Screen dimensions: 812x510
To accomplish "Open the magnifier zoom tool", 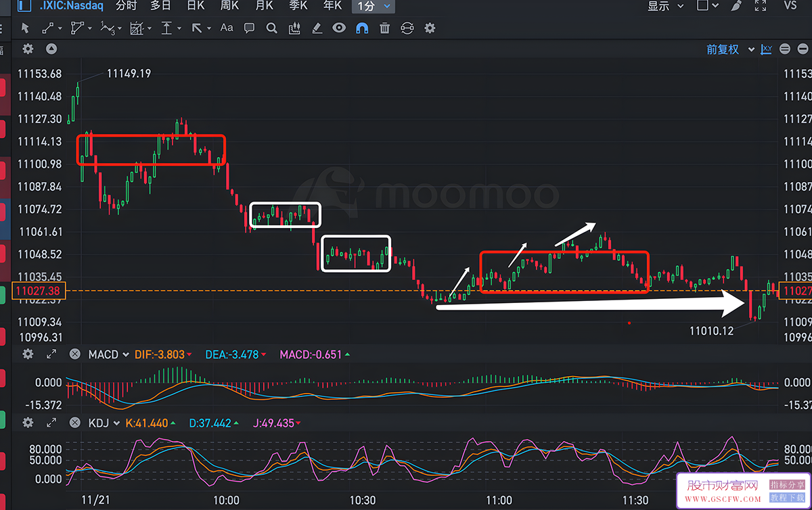I will coord(272,28).
